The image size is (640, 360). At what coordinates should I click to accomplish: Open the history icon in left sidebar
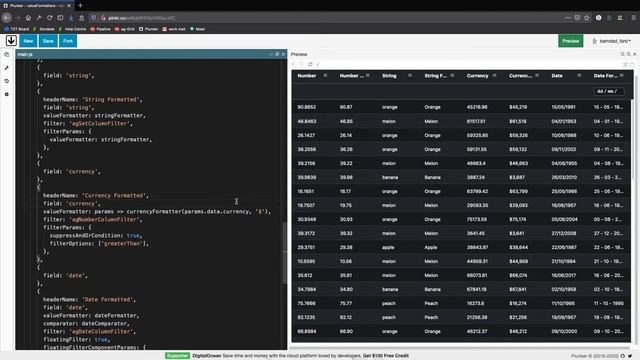(7, 81)
